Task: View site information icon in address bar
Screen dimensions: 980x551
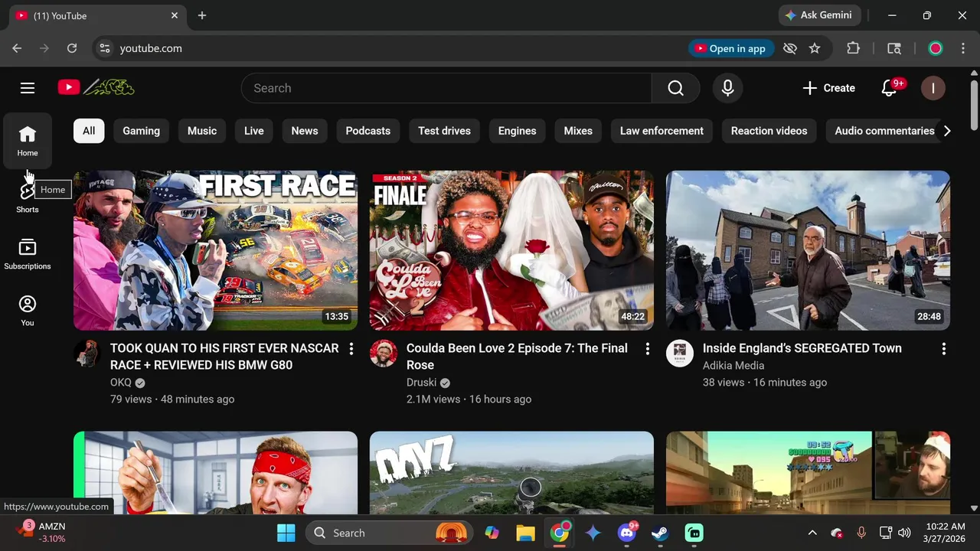Action: click(x=105, y=48)
